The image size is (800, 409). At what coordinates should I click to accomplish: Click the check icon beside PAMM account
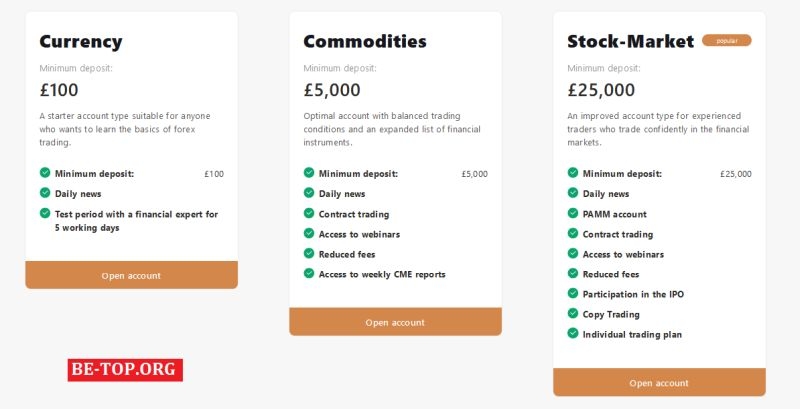[574, 213]
